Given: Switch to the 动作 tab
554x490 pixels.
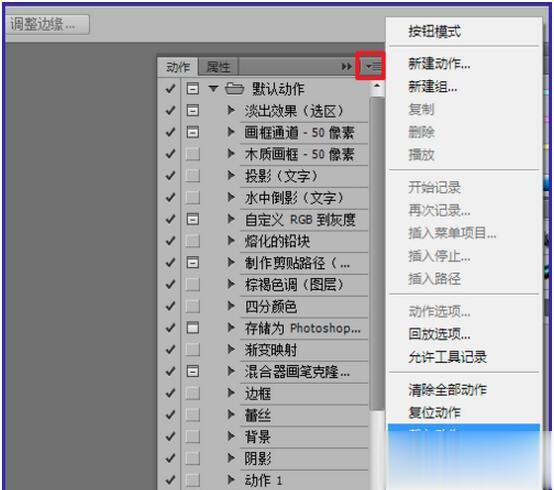Looking at the screenshot, I should (x=178, y=67).
